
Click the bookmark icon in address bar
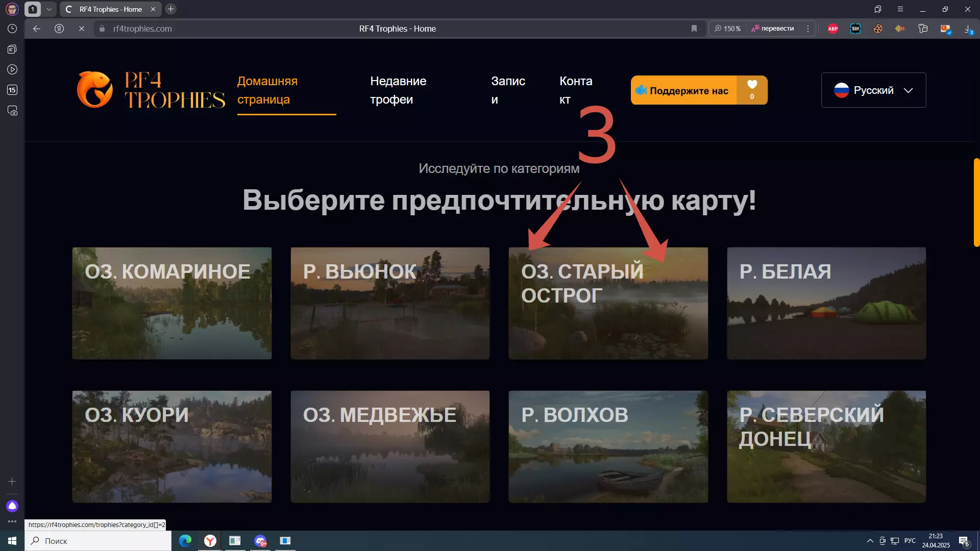pyautogui.click(x=694, y=29)
